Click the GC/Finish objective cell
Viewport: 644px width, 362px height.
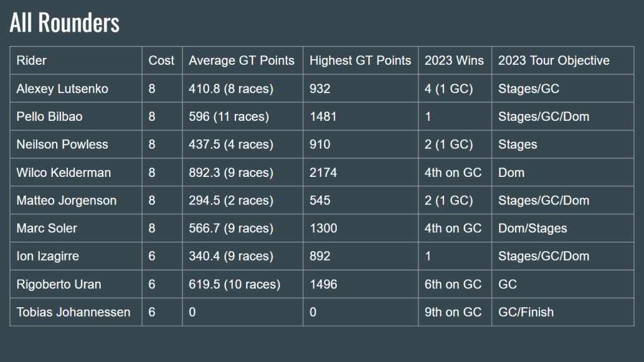(x=526, y=312)
